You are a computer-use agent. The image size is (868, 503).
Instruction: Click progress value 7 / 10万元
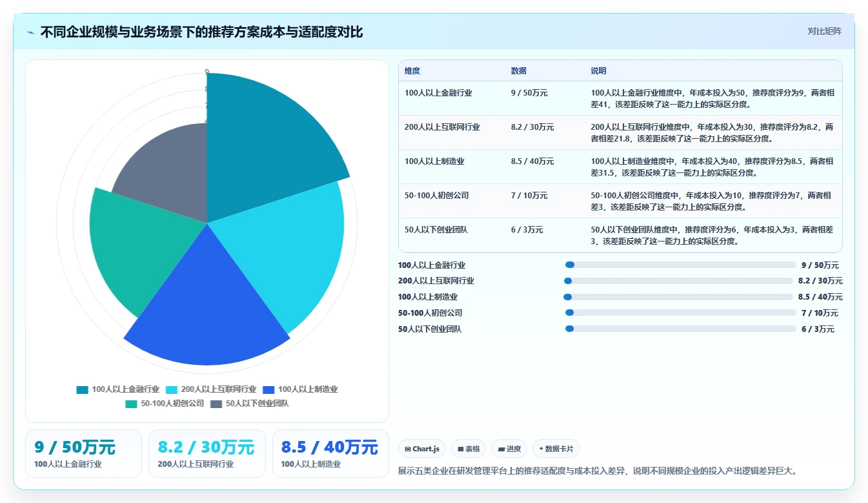point(820,313)
